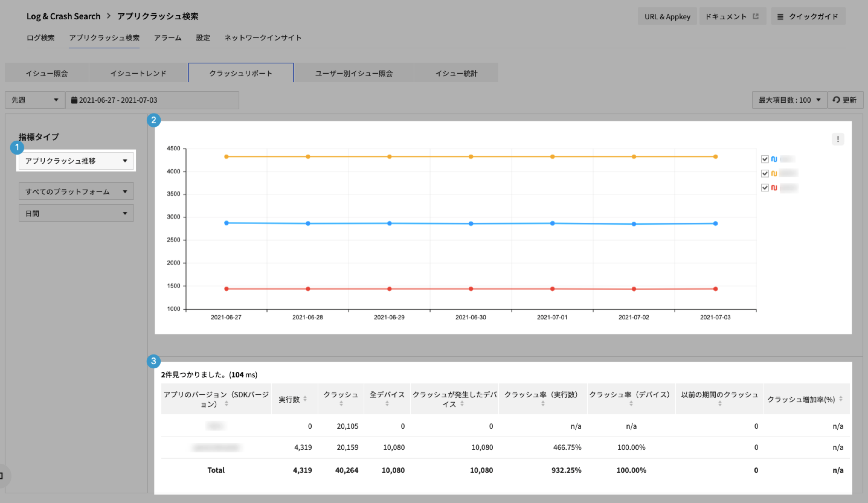Open the クイックガイド button
This screenshot has height=503, width=868.
click(808, 16)
